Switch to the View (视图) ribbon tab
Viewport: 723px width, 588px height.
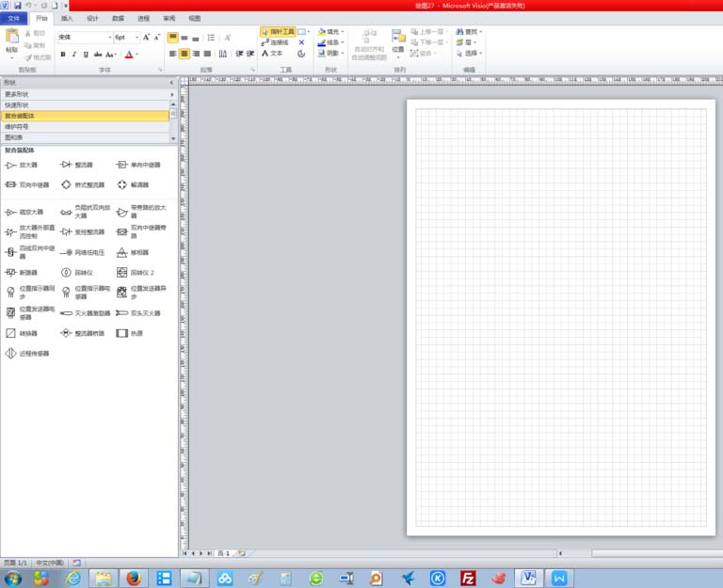click(195, 19)
